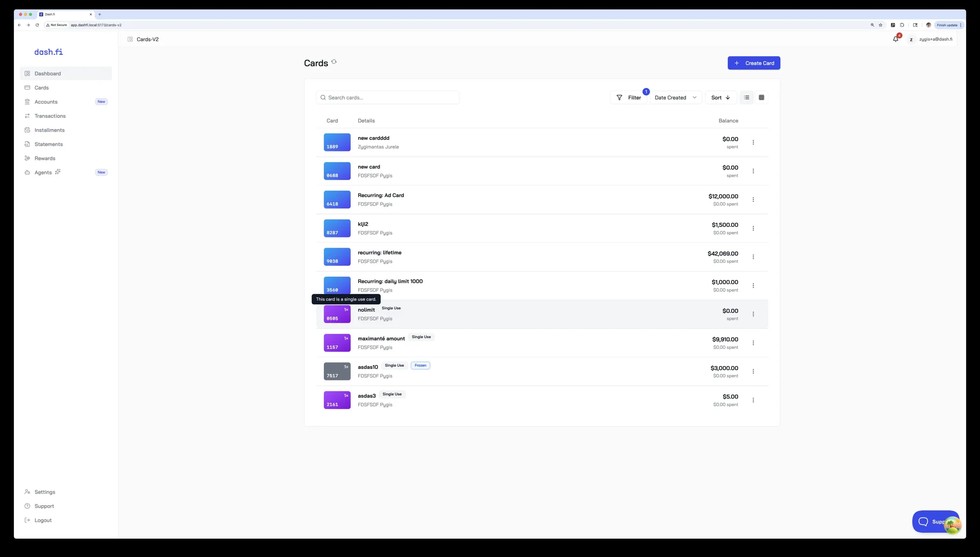Open the notifications bell
This screenshot has height=557, width=980.
coord(895,39)
